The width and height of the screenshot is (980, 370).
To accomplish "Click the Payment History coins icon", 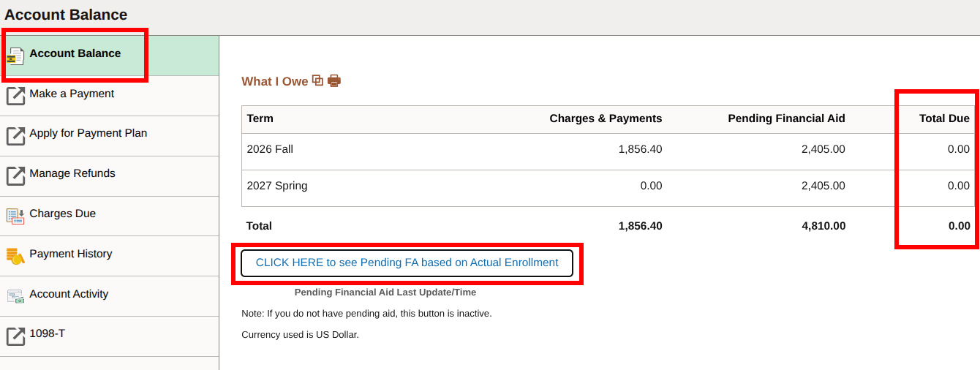I will pos(15,256).
